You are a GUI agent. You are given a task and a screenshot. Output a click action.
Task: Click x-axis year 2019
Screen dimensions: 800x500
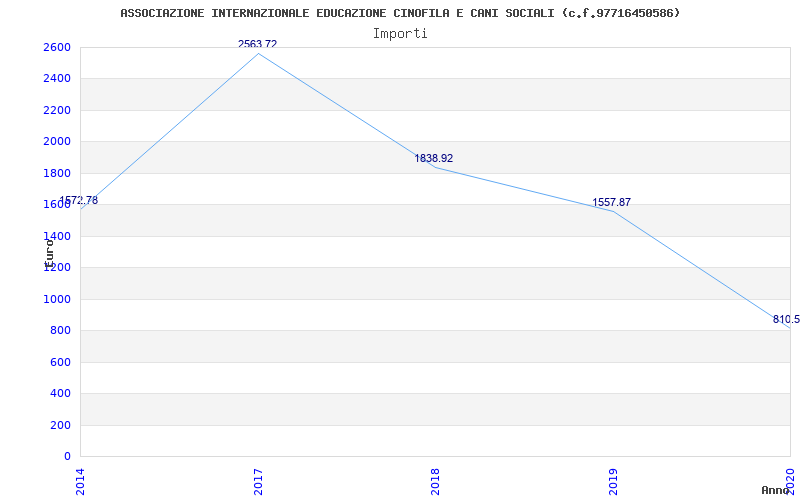pyautogui.click(x=613, y=482)
